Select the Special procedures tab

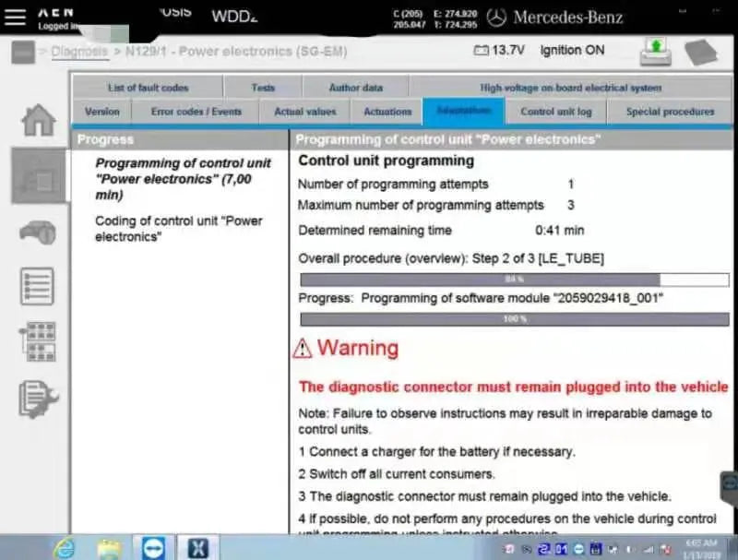pos(670,112)
